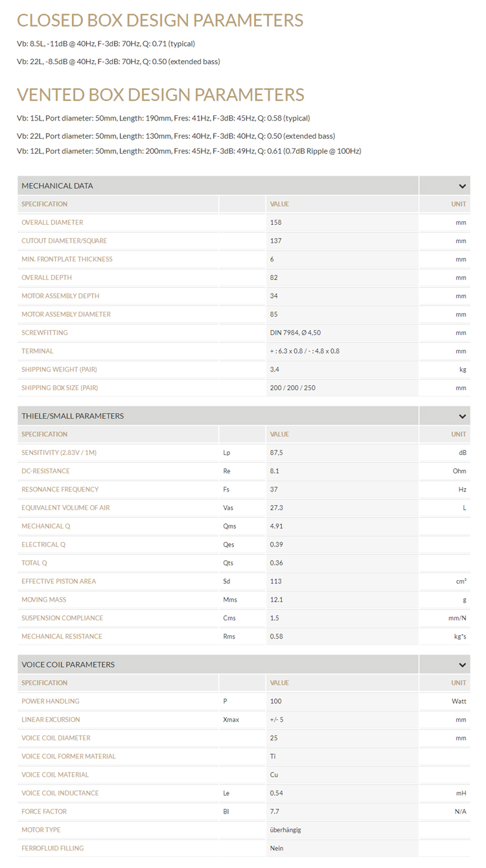Collapse the Thiele/Small Parameters section chevron
The image size is (486, 868).
point(462,416)
